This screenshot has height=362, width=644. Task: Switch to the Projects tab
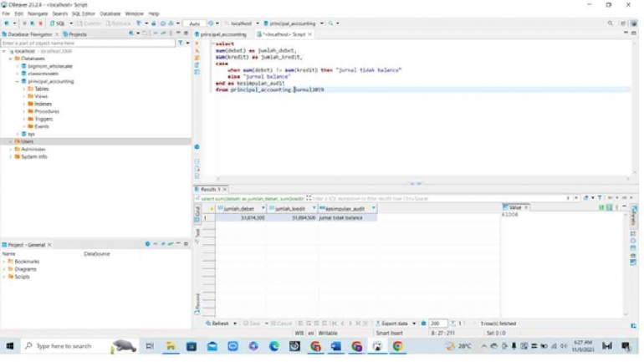(74, 34)
